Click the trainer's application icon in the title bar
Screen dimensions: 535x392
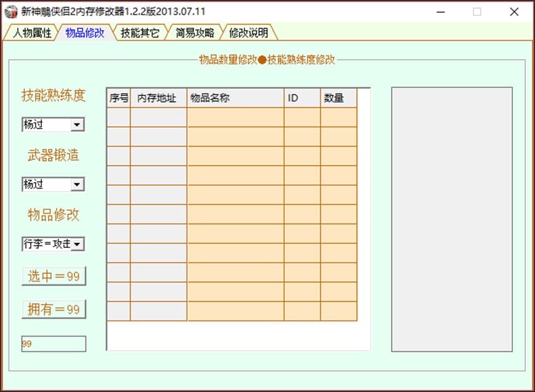pos(10,10)
